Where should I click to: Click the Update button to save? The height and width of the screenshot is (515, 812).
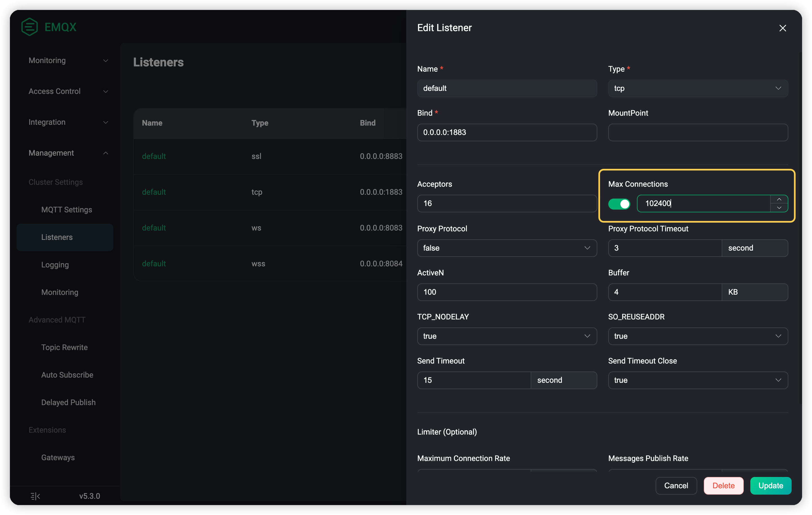tap(769, 485)
